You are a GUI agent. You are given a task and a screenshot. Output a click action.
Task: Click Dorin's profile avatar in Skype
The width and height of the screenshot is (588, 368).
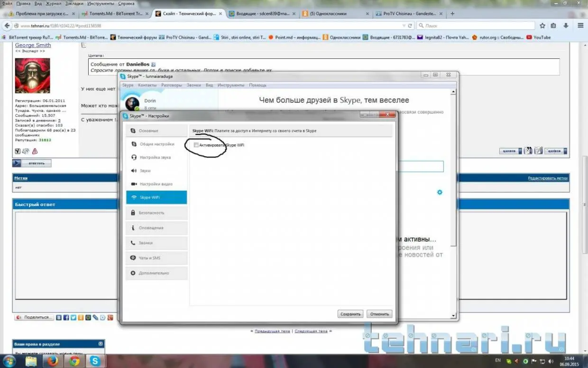(x=132, y=104)
